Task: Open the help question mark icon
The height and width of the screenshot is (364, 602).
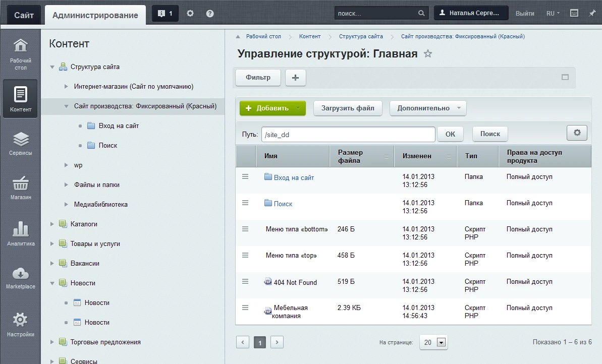Action: click(x=209, y=14)
